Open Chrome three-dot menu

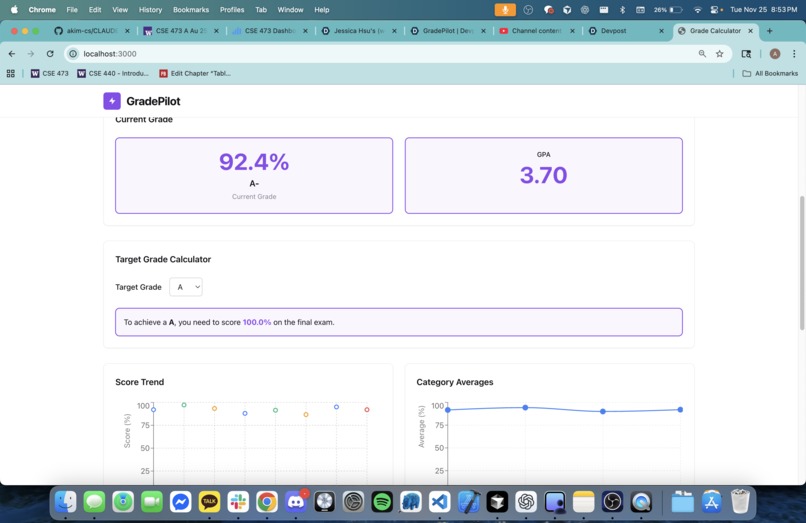point(794,53)
